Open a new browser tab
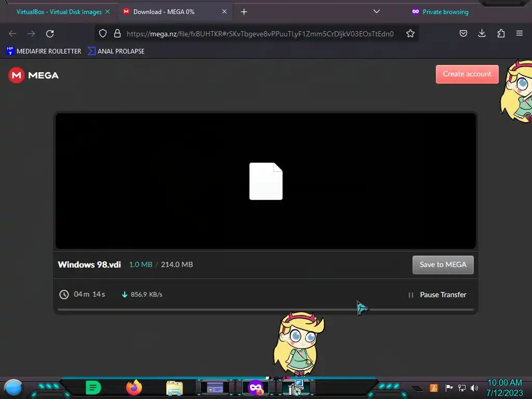Image resolution: width=532 pixels, height=399 pixels. [x=244, y=12]
